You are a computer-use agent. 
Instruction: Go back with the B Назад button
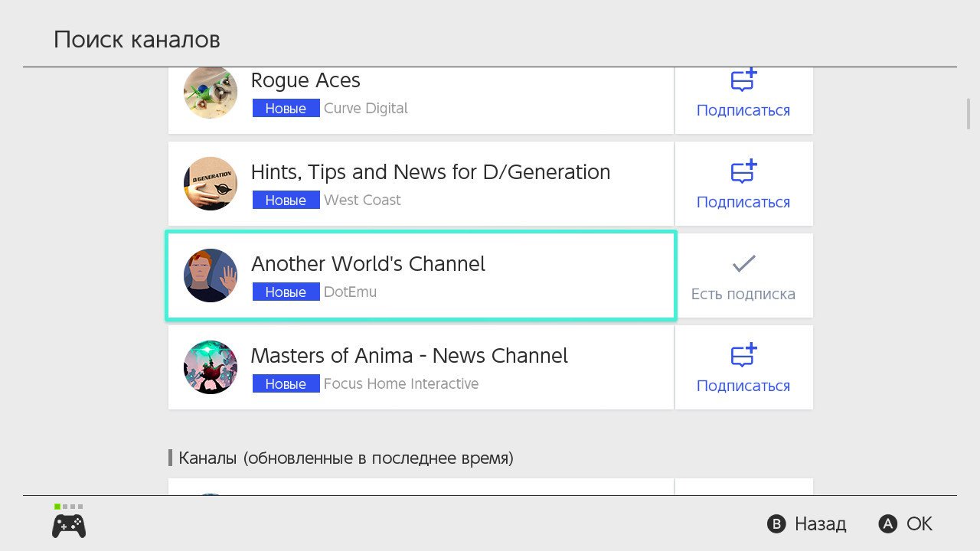pos(806,524)
